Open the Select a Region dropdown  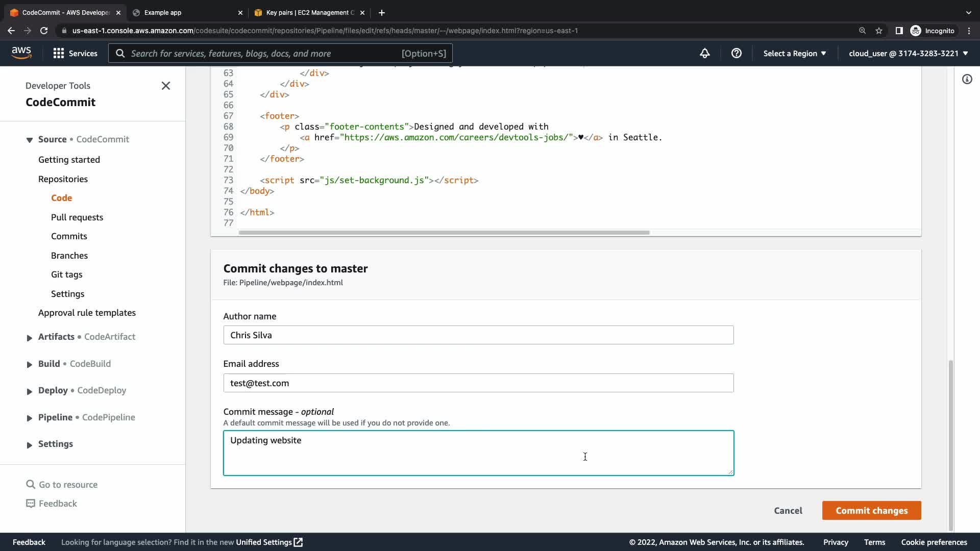[x=794, y=53]
